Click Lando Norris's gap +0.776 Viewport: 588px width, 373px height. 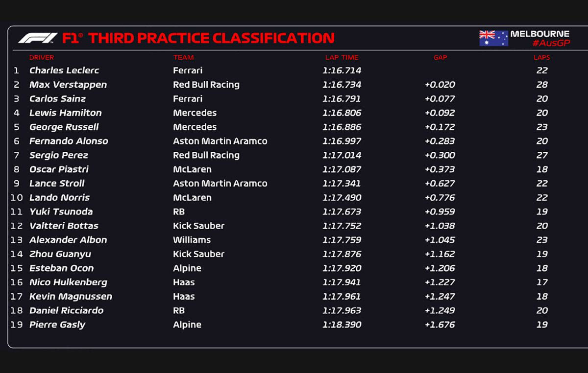pyautogui.click(x=440, y=198)
